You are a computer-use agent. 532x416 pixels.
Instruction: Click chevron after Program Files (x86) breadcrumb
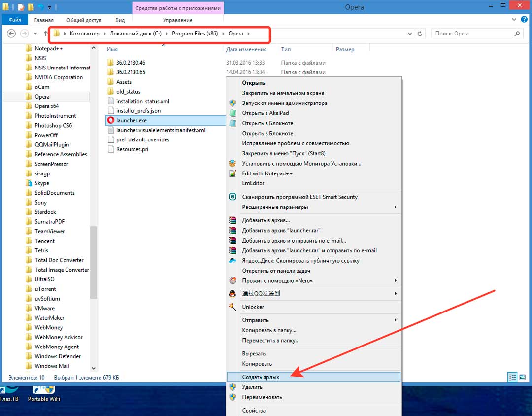click(223, 34)
